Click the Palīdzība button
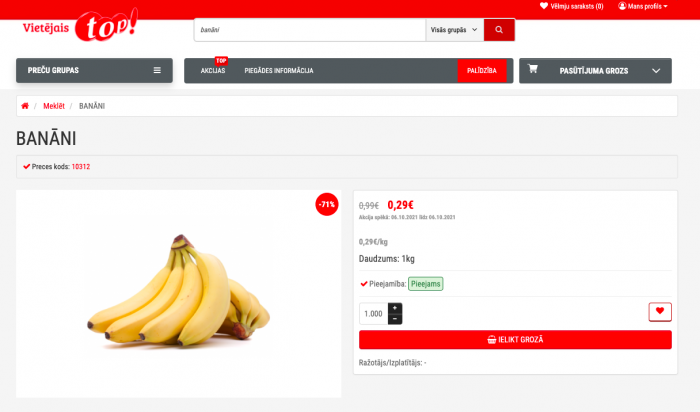700x412 pixels. (482, 71)
